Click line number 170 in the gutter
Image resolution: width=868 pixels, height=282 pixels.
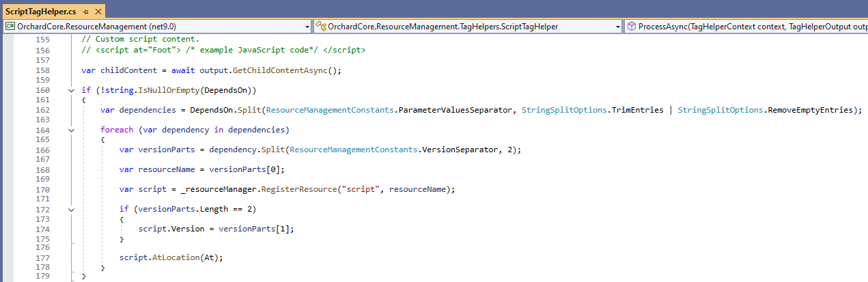42,189
